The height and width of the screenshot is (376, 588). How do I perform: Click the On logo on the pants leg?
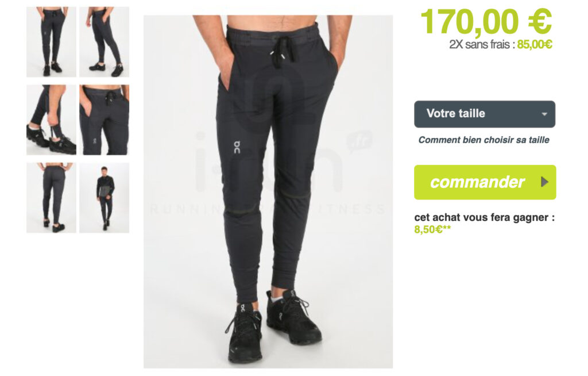pyautogui.click(x=237, y=147)
